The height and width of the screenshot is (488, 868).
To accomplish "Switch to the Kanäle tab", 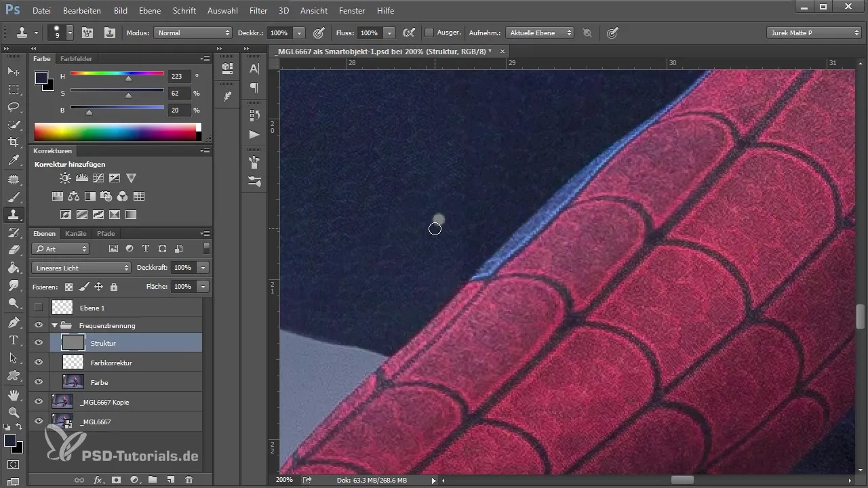I will 76,233.
